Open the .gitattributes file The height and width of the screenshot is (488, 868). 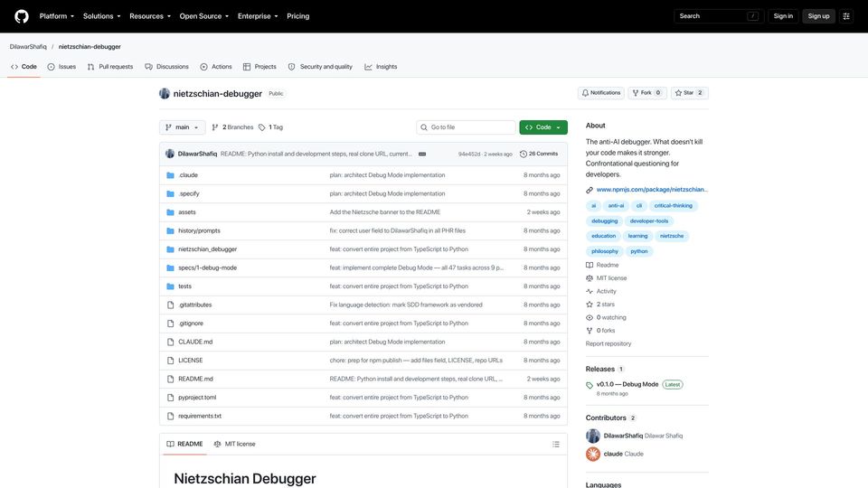coord(195,305)
